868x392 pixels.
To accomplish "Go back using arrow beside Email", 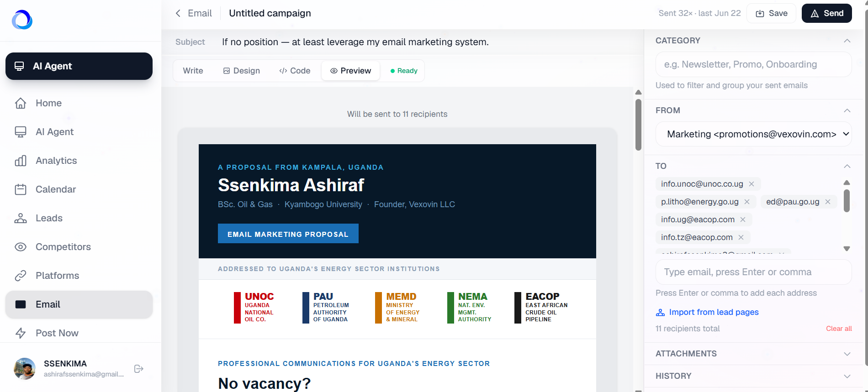I will (178, 13).
